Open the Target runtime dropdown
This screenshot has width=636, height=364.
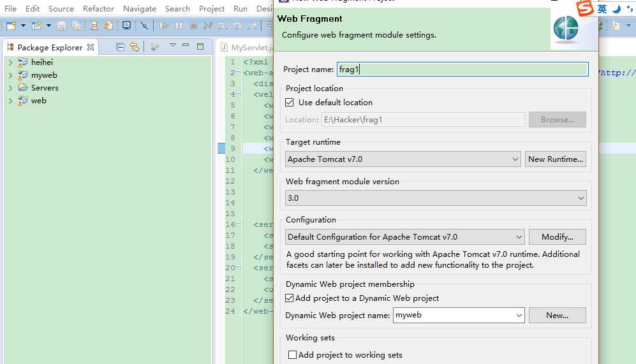tap(403, 159)
